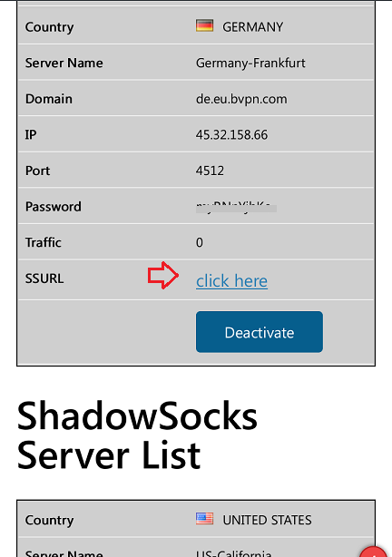Image resolution: width=392 pixels, height=557 pixels.
Task: Click the GERMANY country text
Action: click(253, 27)
